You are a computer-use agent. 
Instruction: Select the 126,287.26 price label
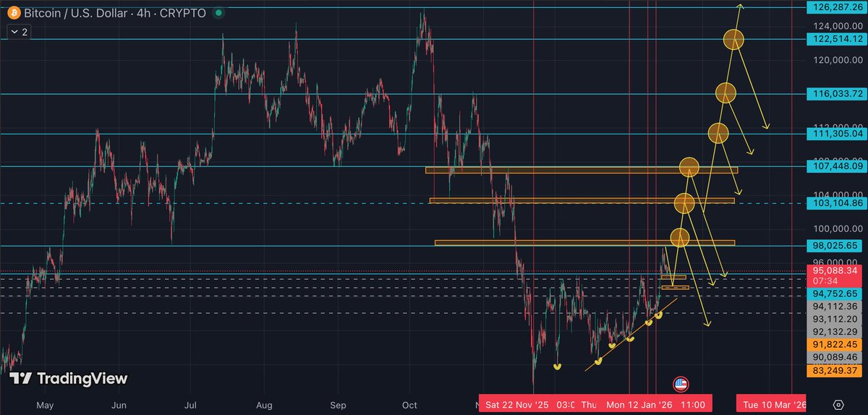tap(835, 7)
